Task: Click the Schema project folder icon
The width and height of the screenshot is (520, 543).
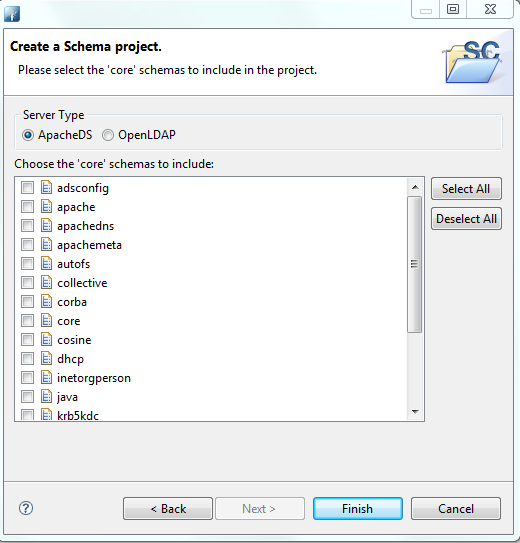Action: (473, 62)
